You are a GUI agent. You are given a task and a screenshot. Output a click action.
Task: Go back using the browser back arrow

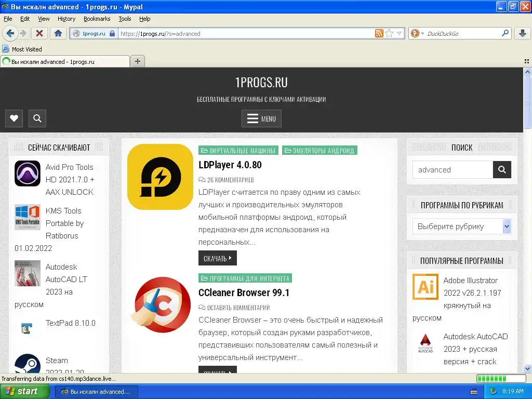coord(10,33)
